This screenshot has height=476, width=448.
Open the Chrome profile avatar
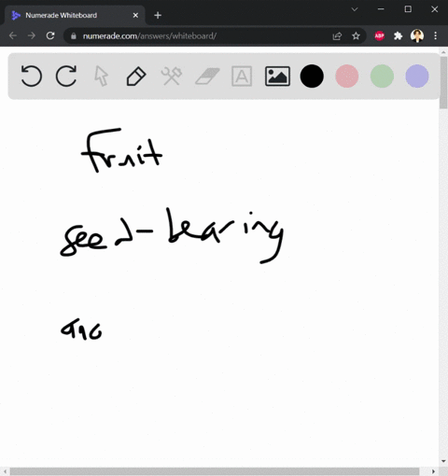point(417,36)
